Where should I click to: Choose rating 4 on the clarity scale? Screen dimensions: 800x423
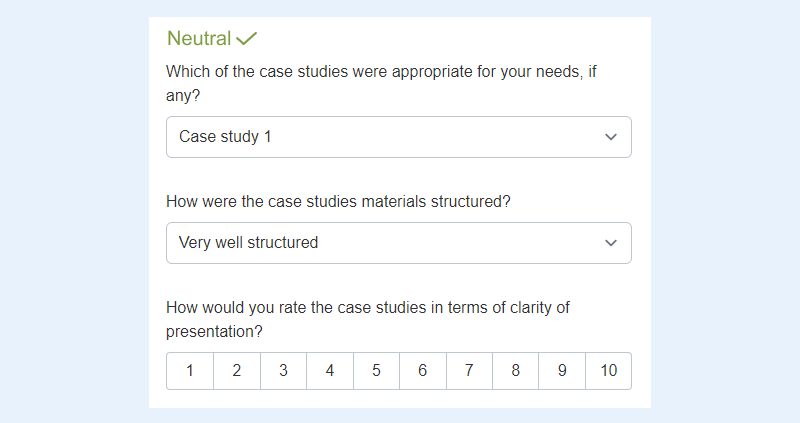point(330,371)
